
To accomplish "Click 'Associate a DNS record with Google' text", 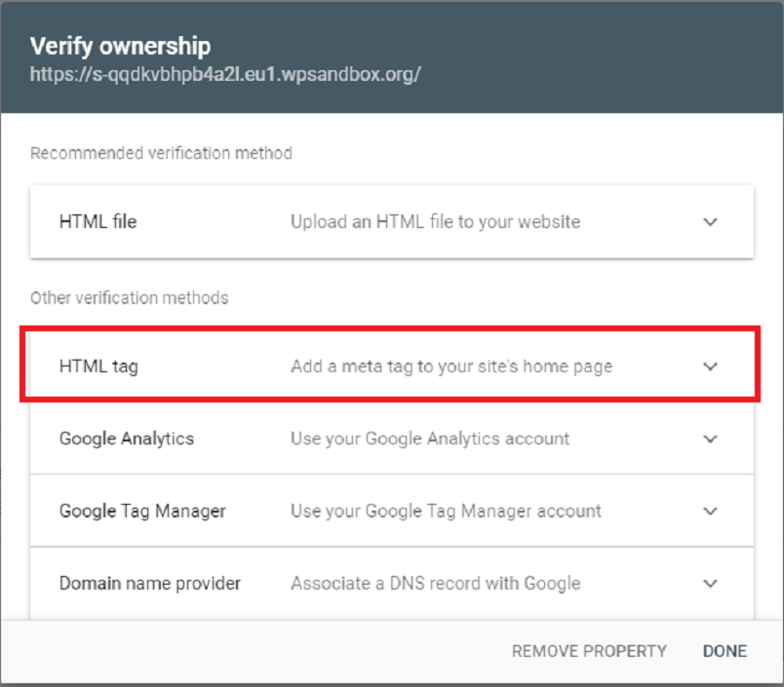I will pos(435,584).
